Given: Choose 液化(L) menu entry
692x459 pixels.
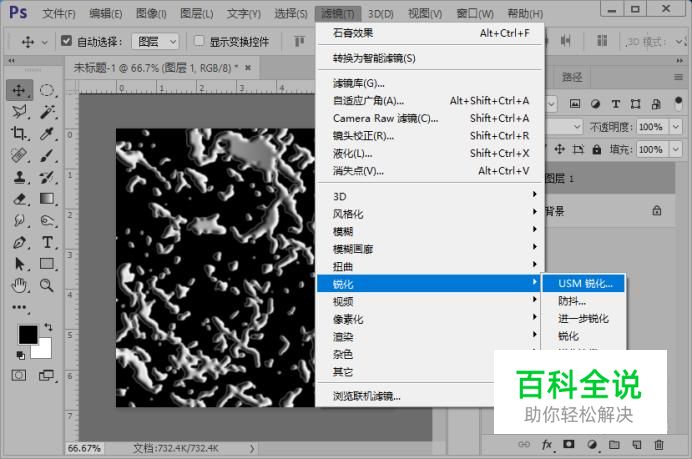Looking at the screenshot, I should 430,153.
